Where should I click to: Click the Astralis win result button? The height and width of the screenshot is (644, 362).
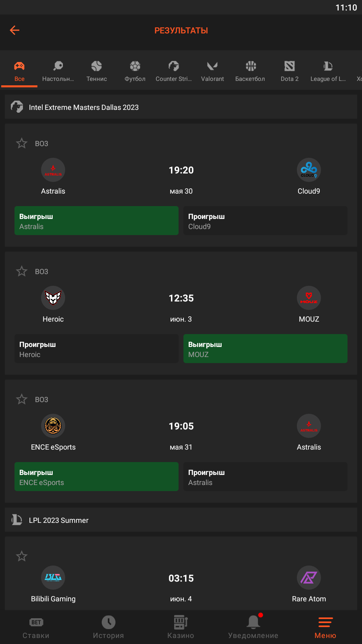(97, 221)
